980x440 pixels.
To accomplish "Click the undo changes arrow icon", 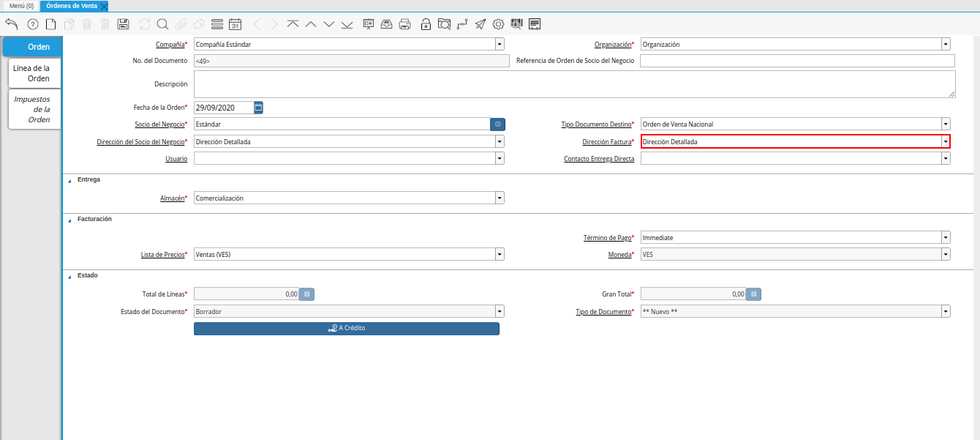I will [x=11, y=24].
